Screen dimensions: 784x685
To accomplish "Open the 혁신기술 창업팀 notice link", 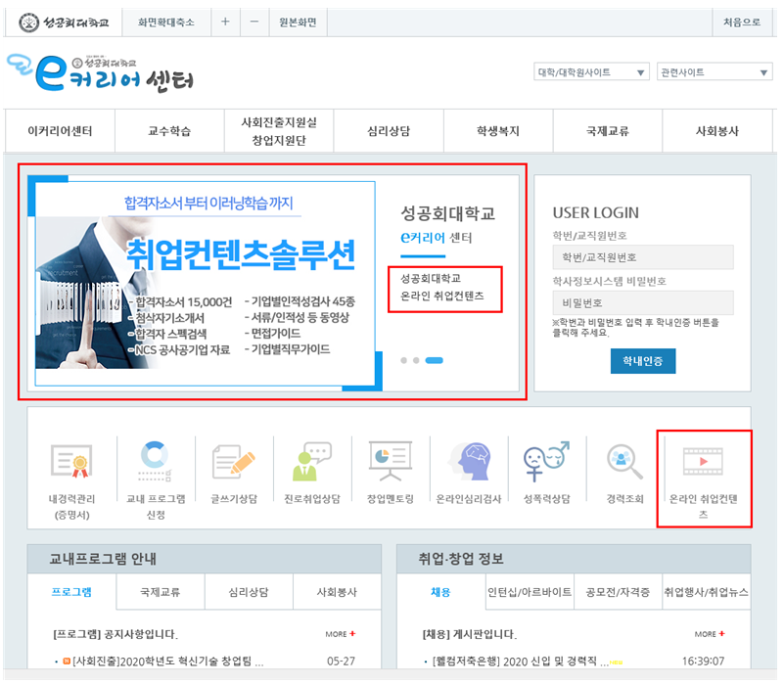I will point(168,661).
